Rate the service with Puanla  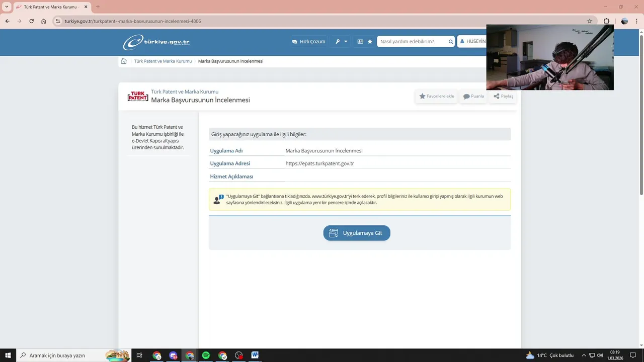(473, 96)
